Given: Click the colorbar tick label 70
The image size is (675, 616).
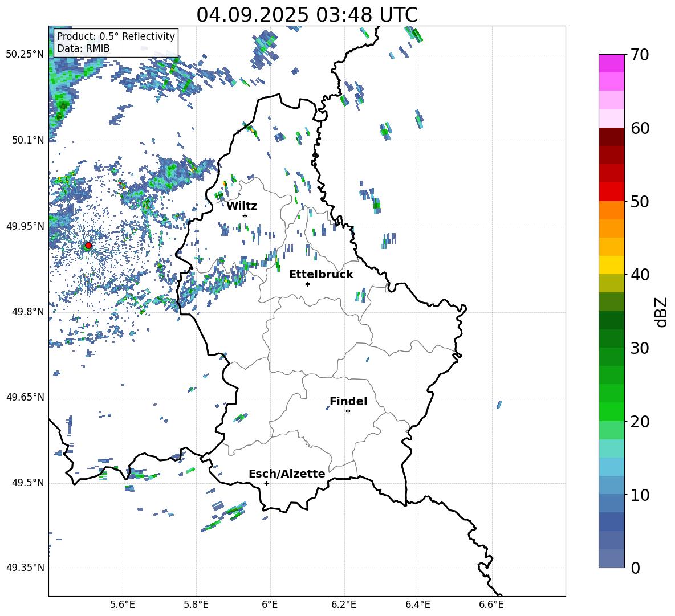Looking at the screenshot, I should [x=640, y=55].
